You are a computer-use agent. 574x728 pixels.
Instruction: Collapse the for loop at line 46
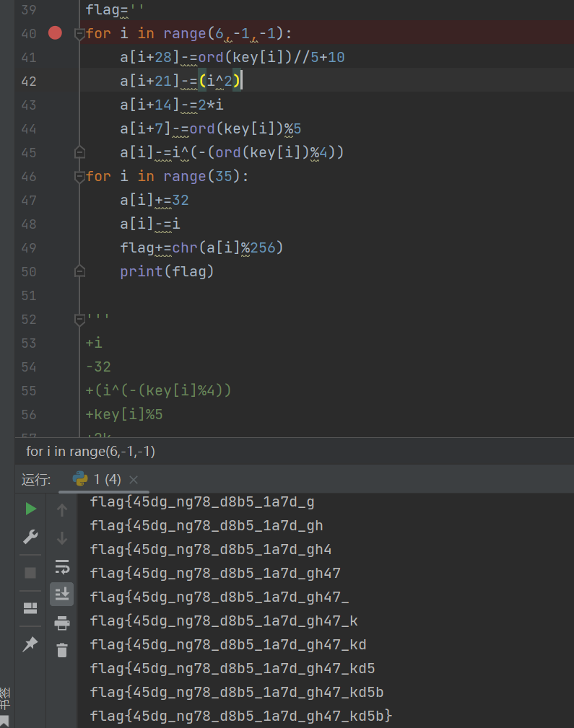[79, 176]
